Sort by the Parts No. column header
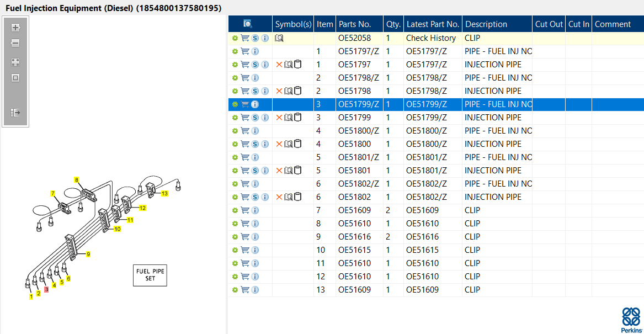The height and width of the screenshot is (334, 644). (359, 24)
